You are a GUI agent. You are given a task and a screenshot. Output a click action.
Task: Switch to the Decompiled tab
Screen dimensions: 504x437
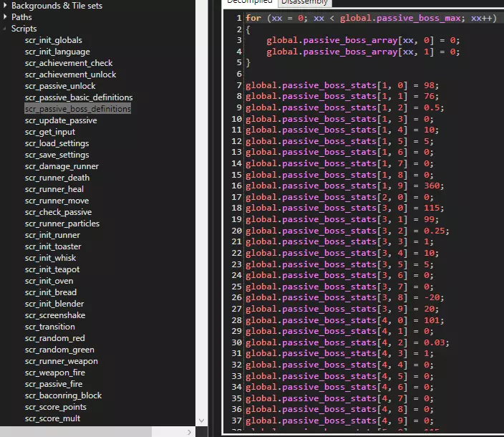coord(250,3)
